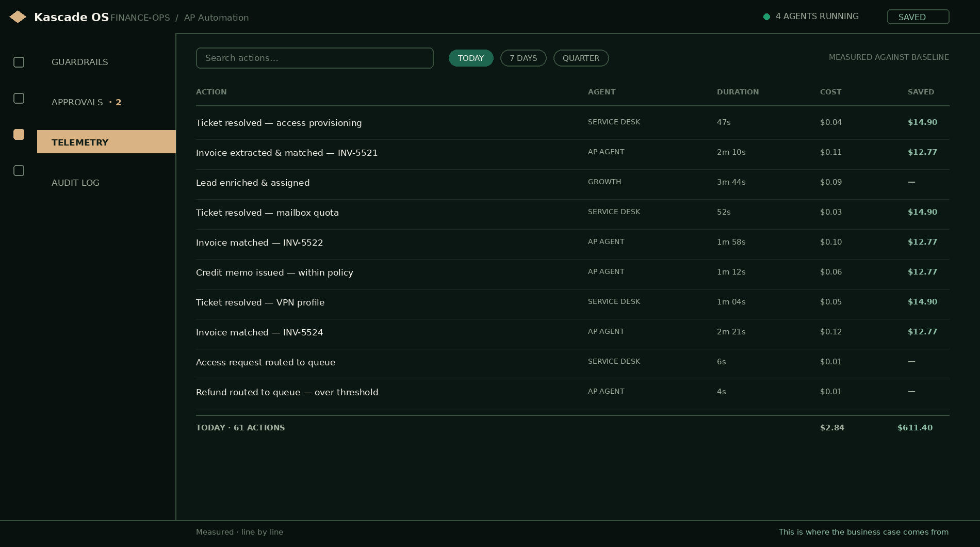This screenshot has height=547, width=980.
Task: Click the square icon beside Guardrails
Action: click(x=19, y=62)
